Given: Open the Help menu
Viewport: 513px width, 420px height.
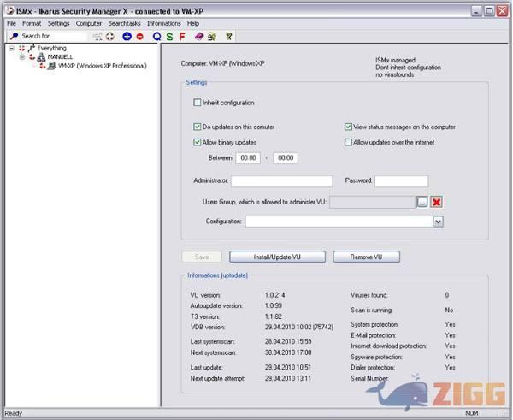Looking at the screenshot, I should 193,23.
